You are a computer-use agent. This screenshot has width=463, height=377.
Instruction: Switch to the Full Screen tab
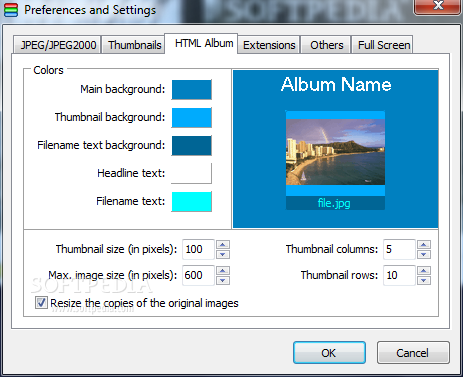[383, 45]
